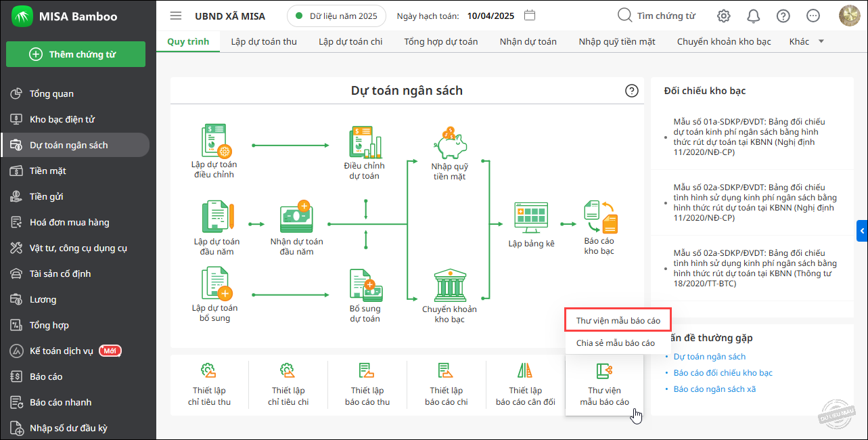
Task: Switch to the Quy trình tab
Action: coord(188,41)
